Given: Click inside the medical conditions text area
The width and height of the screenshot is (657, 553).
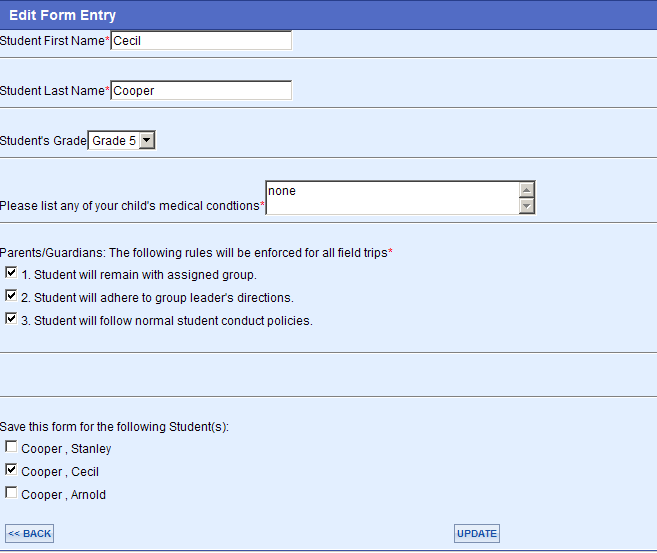Looking at the screenshot, I should (393, 198).
